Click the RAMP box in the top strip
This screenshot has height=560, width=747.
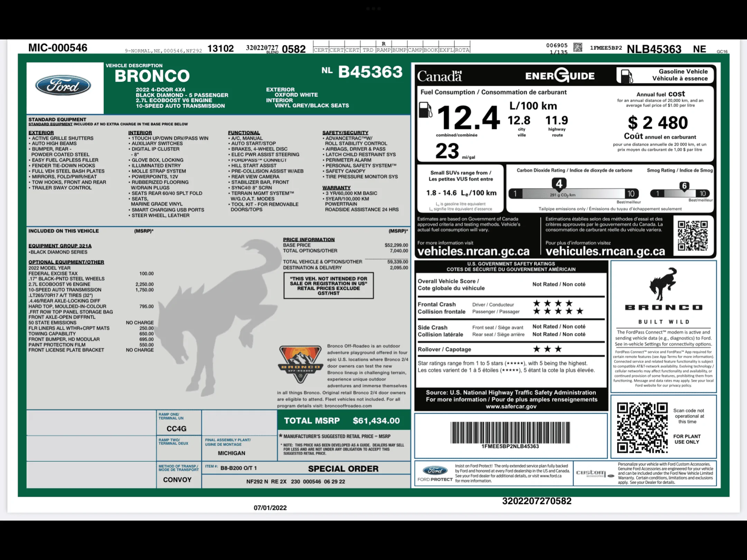tap(384, 50)
